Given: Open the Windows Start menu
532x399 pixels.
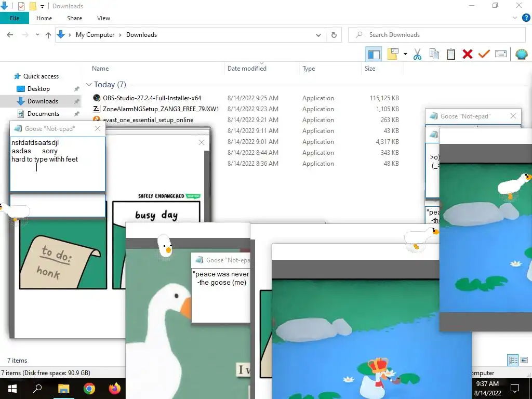Looking at the screenshot, I should coord(12,389).
